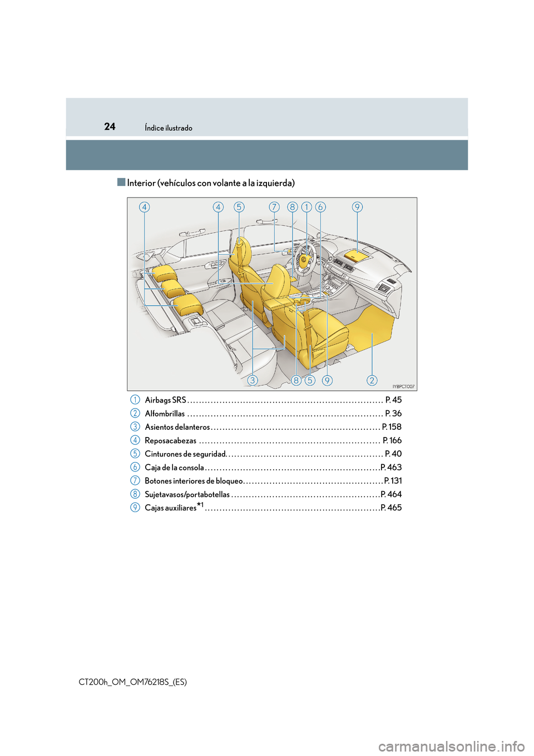534x756 pixels.
Task: Click the numbered 7 icon beside Botones interiores de bloqueo
Action: 135,480
